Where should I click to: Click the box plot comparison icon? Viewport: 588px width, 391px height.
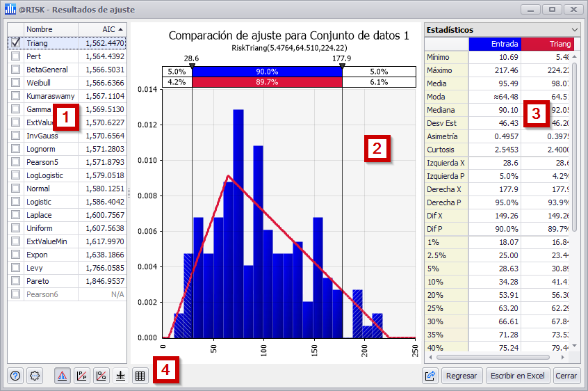tap(120, 376)
